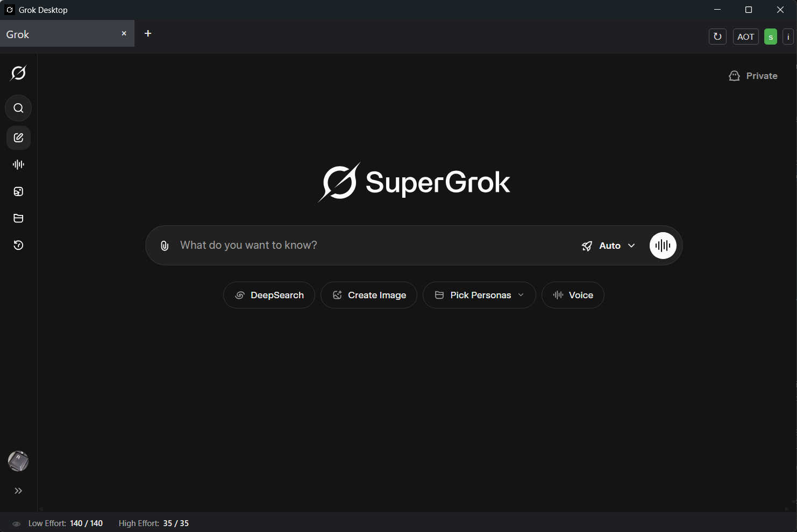Maximize the Grok Desktop window
The image size is (797, 532).
click(x=749, y=10)
